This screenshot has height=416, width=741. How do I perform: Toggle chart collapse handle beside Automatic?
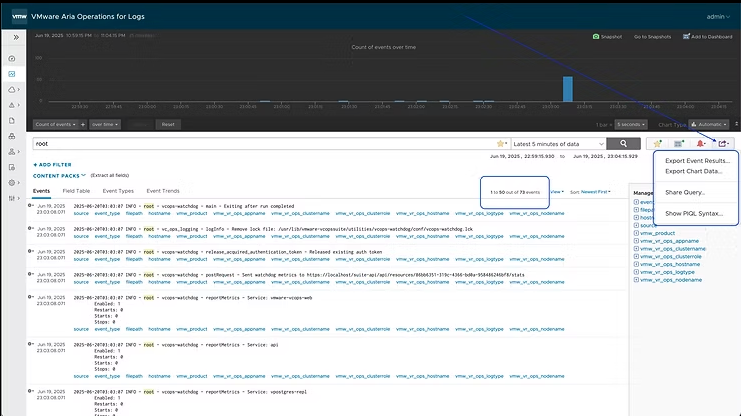click(736, 124)
